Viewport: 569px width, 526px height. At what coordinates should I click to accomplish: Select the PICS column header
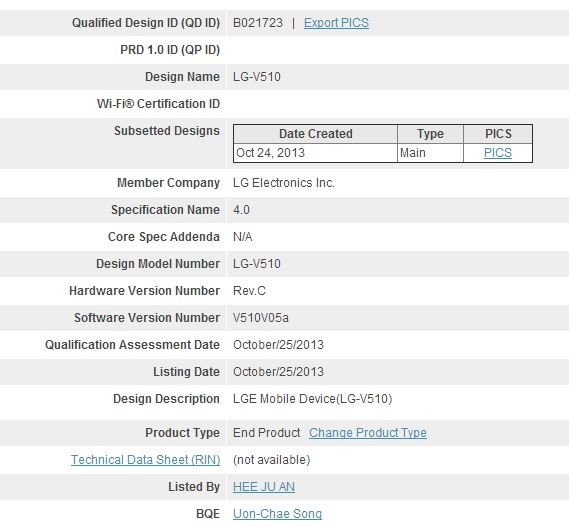498,134
